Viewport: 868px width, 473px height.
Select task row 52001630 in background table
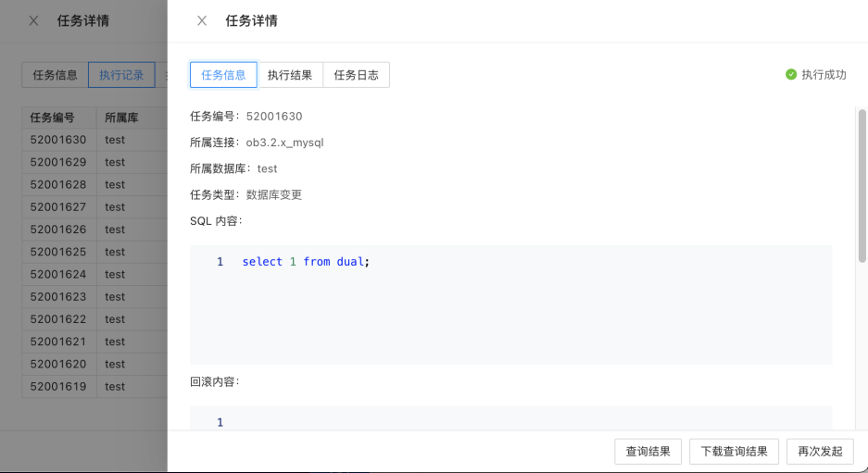click(94, 140)
